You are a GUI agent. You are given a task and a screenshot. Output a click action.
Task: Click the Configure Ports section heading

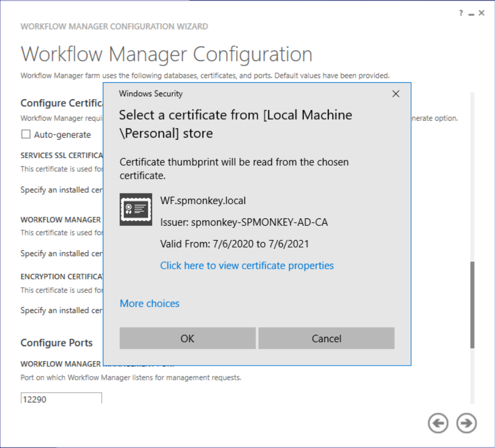(x=56, y=343)
